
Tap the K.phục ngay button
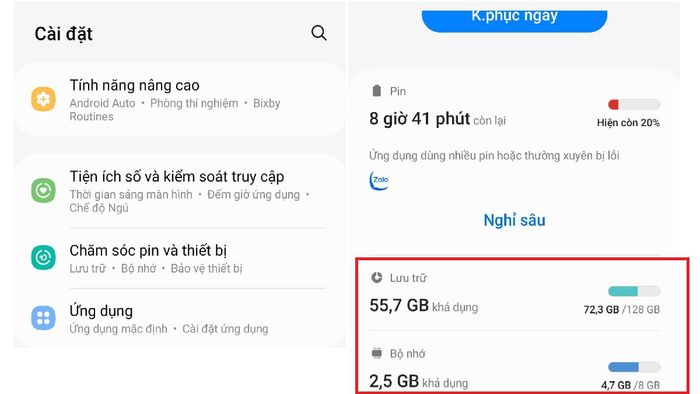[x=514, y=19]
